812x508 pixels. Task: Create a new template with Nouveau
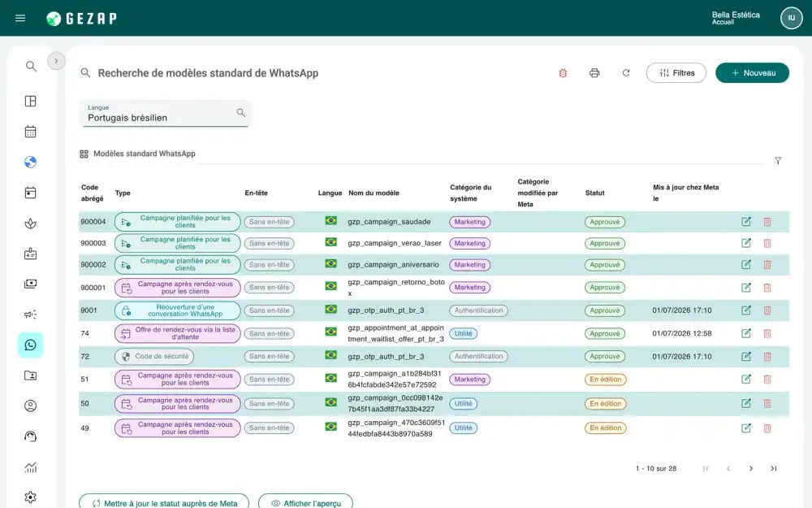[x=752, y=73]
